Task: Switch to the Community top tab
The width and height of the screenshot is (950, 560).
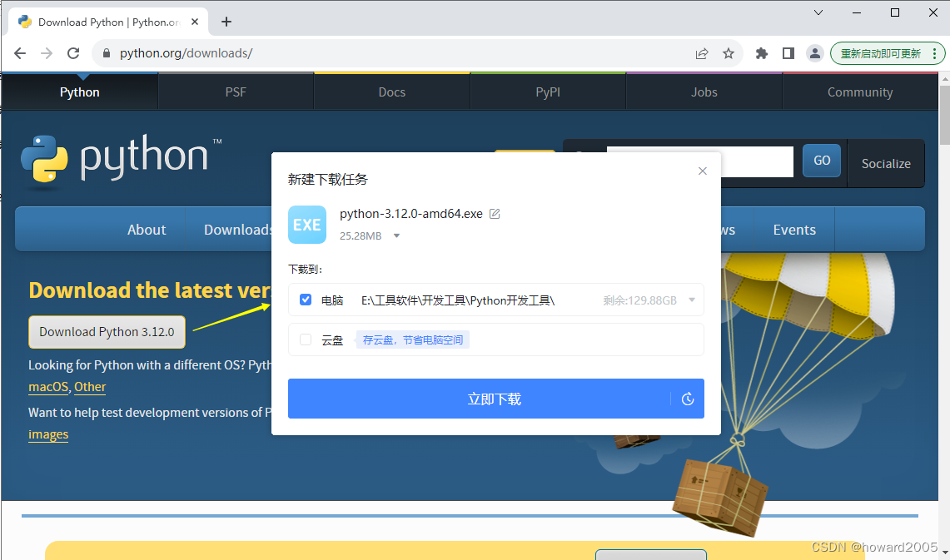Action: [x=860, y=92]
